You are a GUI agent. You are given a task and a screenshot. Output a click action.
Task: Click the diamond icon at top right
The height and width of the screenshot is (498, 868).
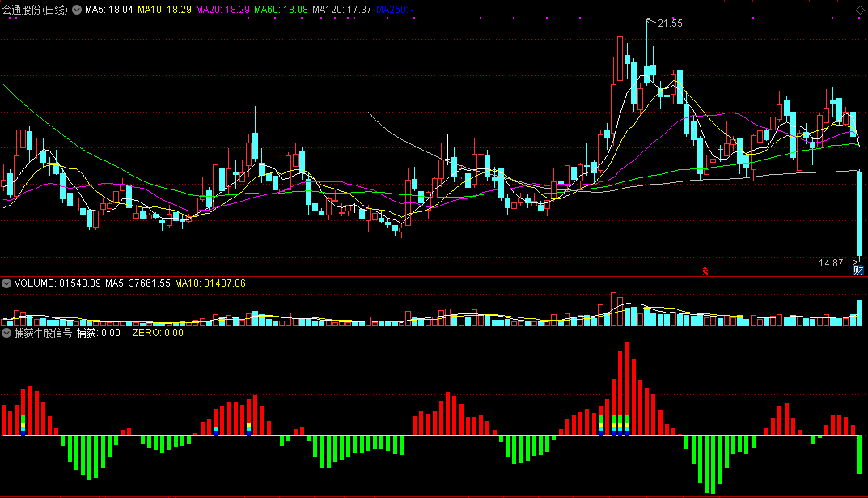[860, 10]
